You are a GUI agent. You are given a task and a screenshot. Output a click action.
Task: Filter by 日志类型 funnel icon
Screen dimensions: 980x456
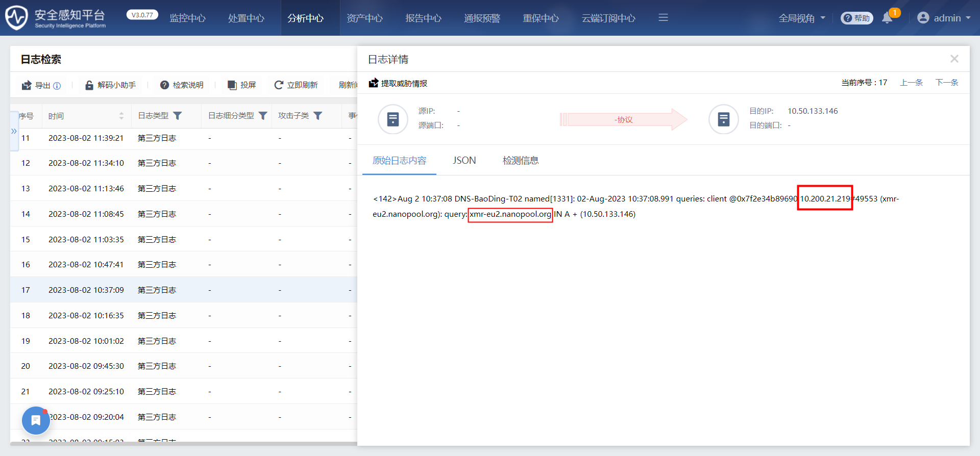[178, 116]
